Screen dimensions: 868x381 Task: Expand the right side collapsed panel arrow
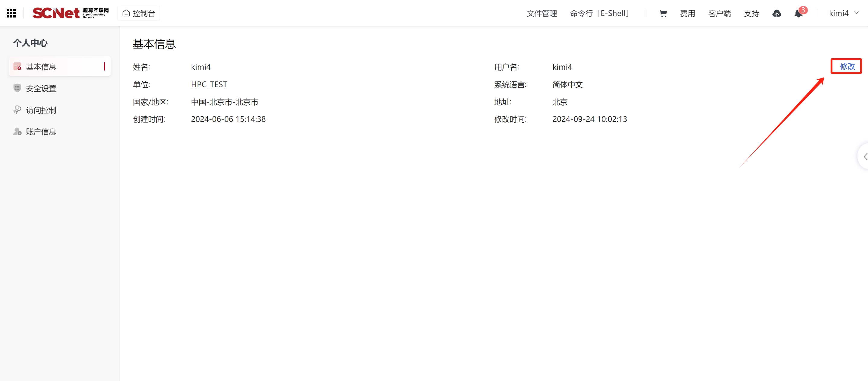[865, 156]
